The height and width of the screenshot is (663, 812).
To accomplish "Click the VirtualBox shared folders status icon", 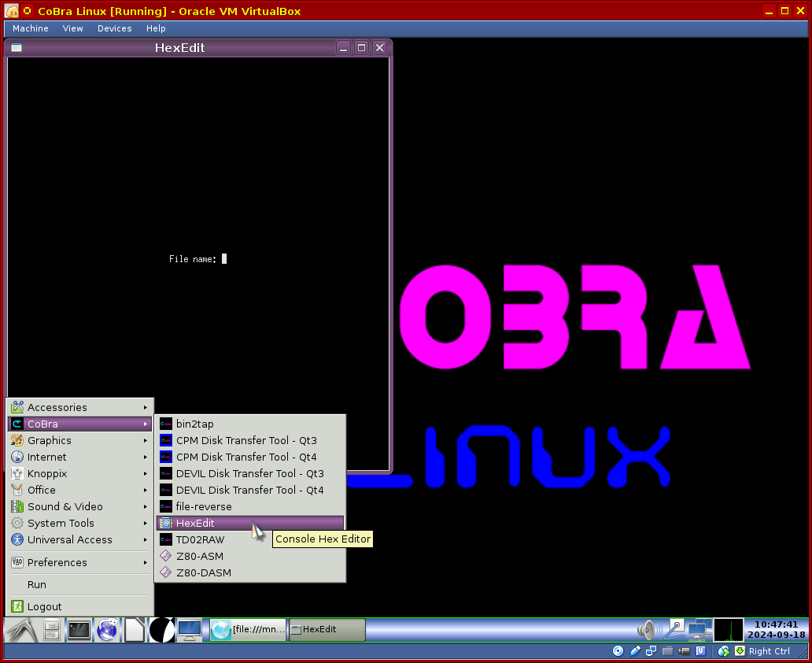I will (667, 651).
